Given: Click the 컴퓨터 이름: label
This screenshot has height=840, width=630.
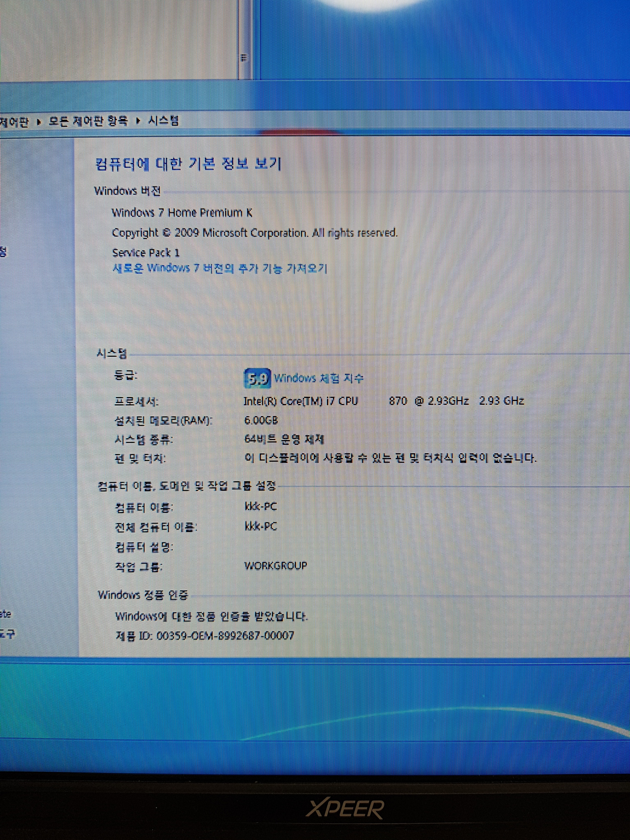Looking at the screenshot, I should (144, 508).
